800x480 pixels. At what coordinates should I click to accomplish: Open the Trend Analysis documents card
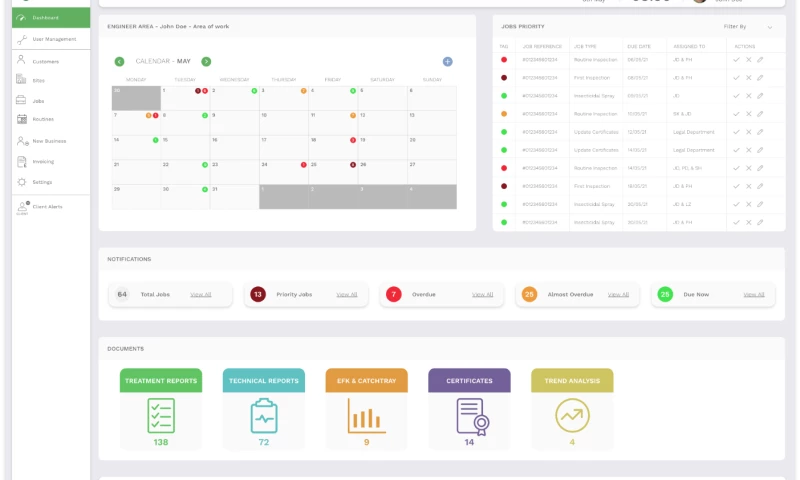click(x=572, y=410)
